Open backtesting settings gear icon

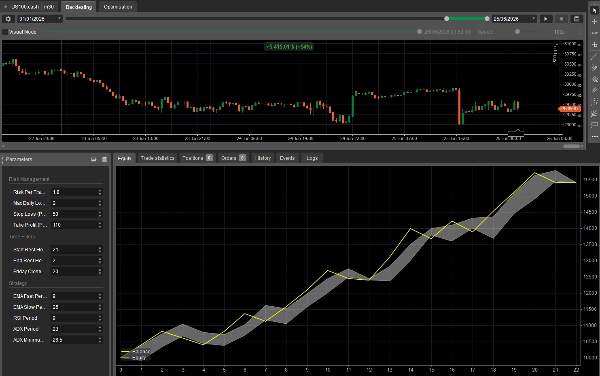click(8, 19)
